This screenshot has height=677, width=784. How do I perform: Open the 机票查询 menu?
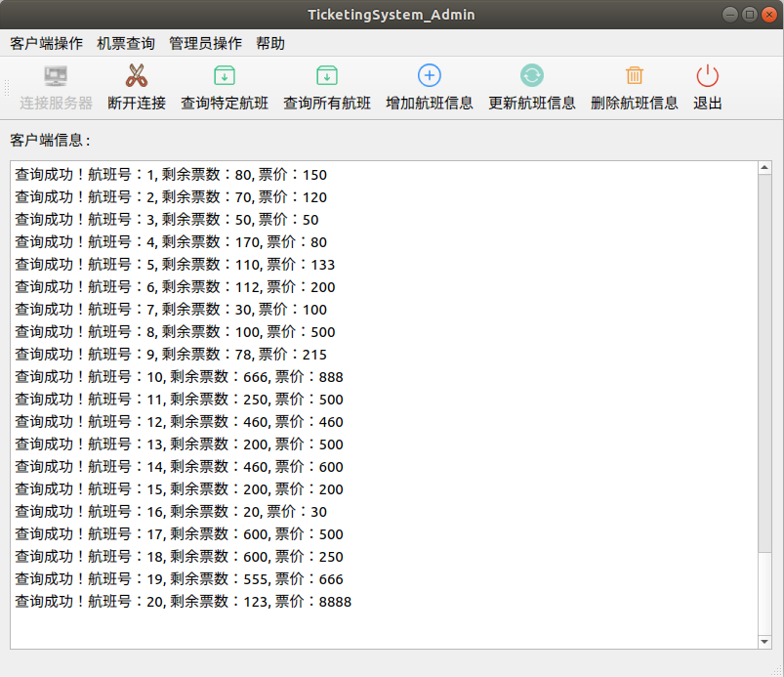pos(126,44)
